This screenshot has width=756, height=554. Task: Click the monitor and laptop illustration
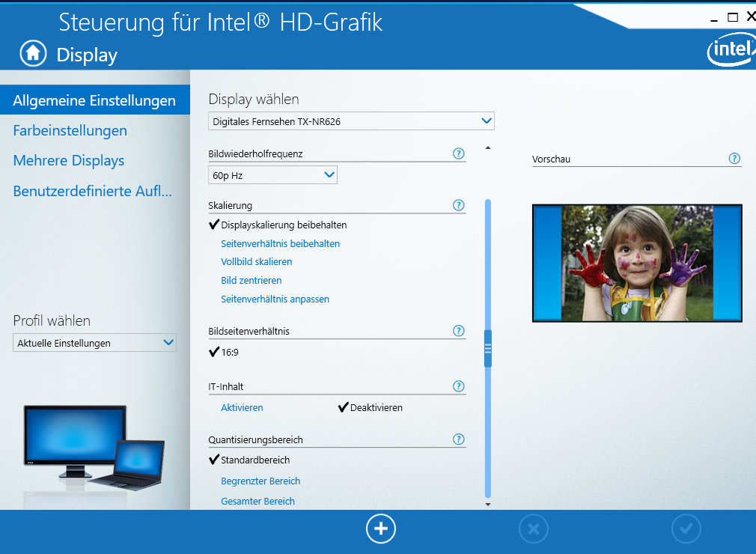(x=94, y=448)
